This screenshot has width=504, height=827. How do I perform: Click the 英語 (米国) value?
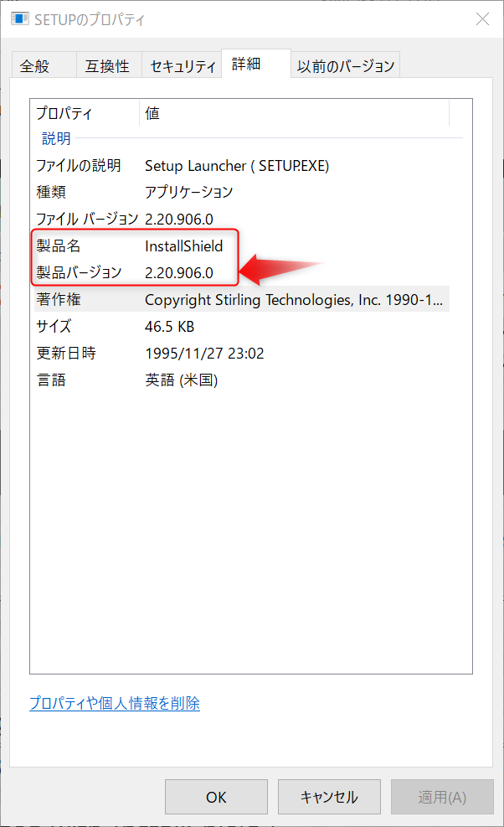182,380
